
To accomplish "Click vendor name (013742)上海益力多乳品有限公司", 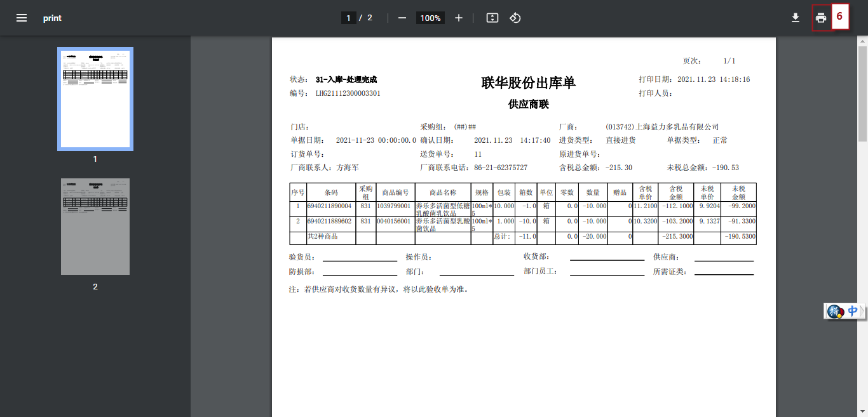I will [662, 127].
